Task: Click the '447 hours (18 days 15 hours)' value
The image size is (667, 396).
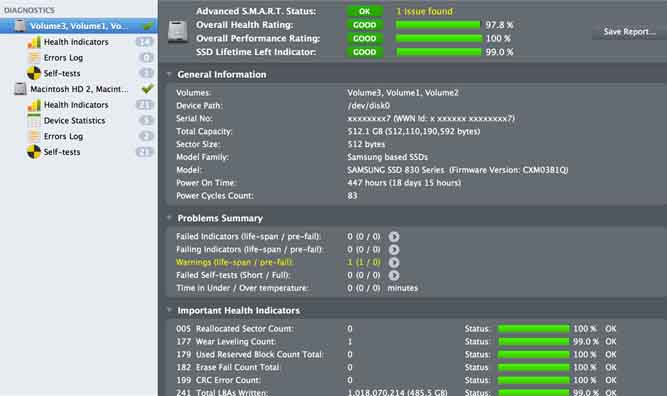Action: tap(404, 183)
